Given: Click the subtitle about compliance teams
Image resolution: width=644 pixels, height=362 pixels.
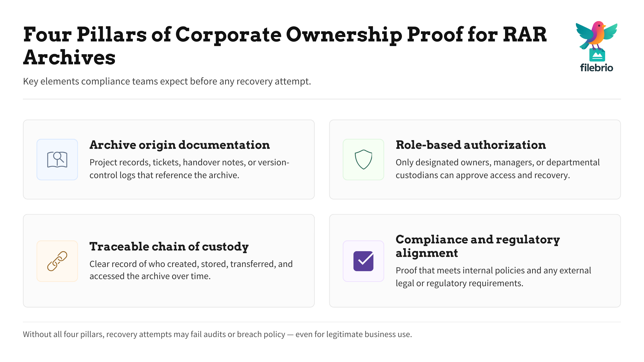Looking at the screenshot, I should pos(167,81).
